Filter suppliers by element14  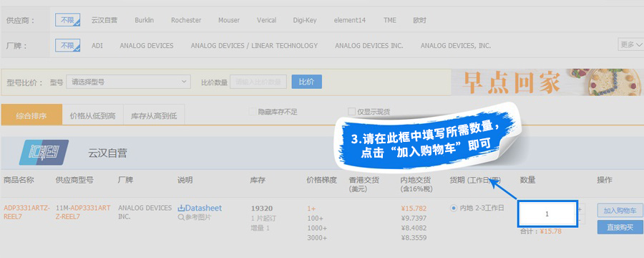pyautogui.click(x=349, y=20)
